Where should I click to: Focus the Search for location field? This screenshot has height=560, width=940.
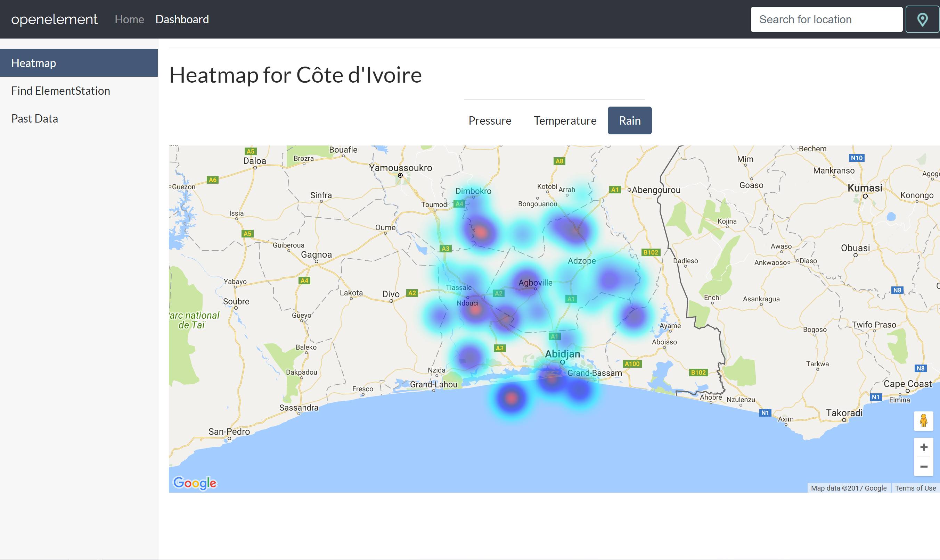826,20
